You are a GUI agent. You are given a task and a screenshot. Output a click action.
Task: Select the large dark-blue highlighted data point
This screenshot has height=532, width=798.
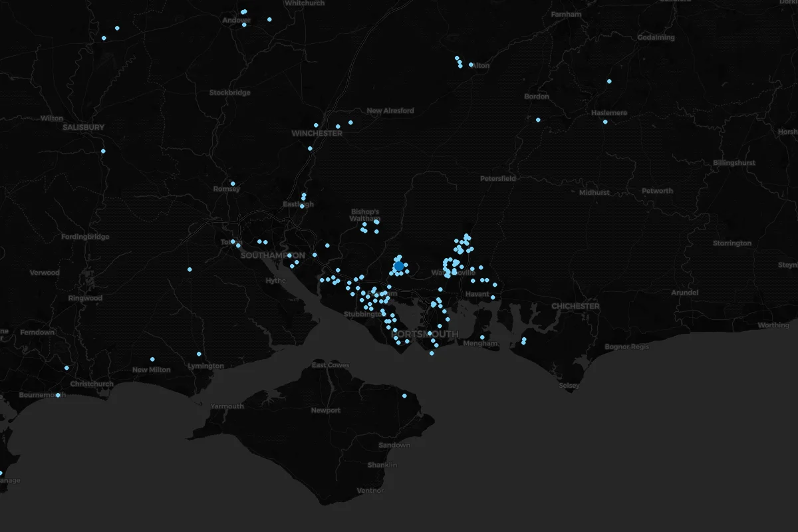[398, 266]
